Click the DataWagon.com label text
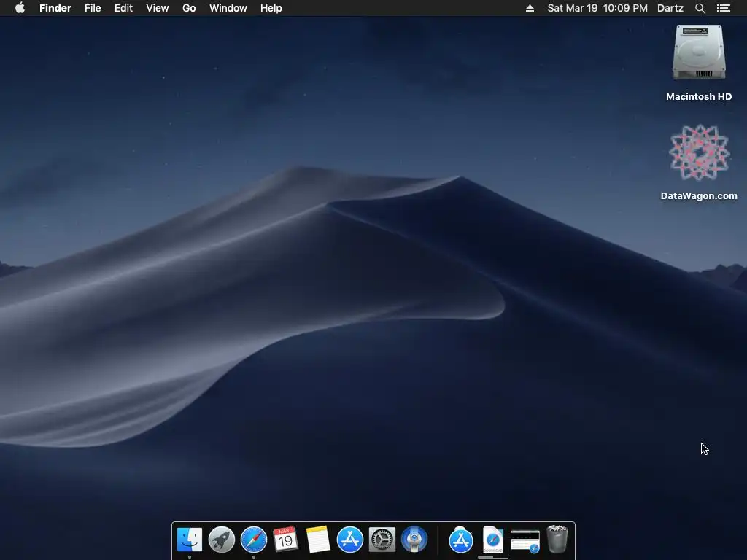This screenshot has height=560, width=747. click(x=699, y=195)
